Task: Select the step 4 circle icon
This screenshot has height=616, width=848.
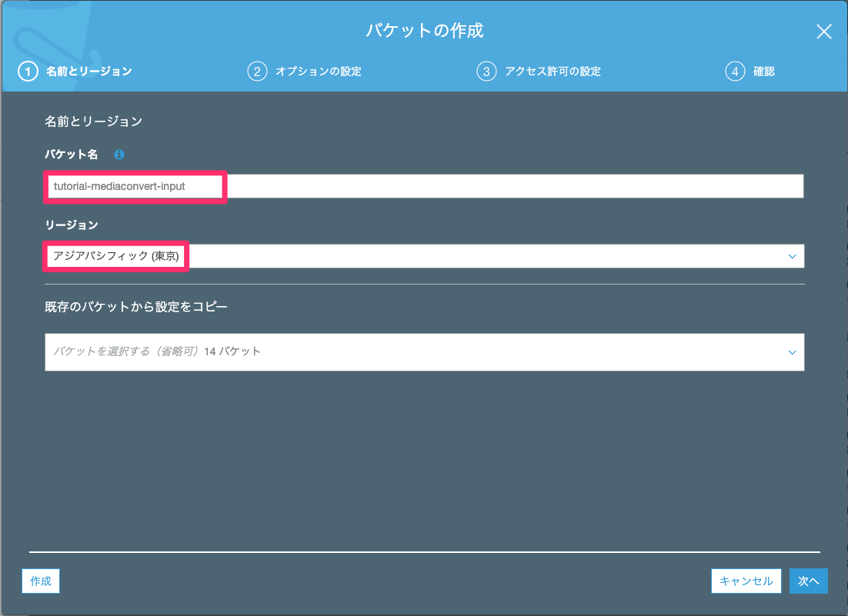Action: pos(735,72)
